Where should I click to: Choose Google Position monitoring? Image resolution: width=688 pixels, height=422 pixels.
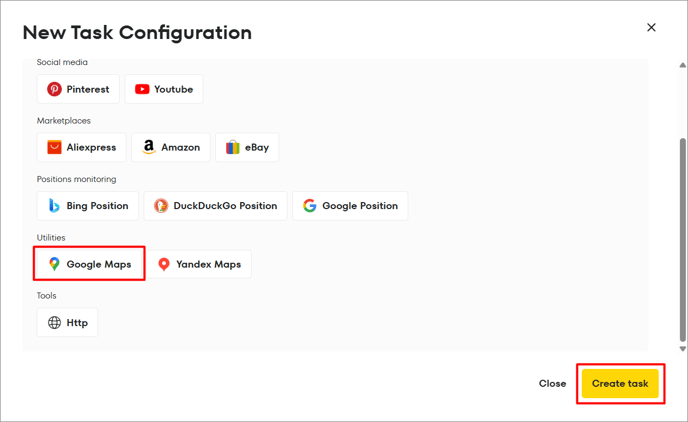click(350, 206)
